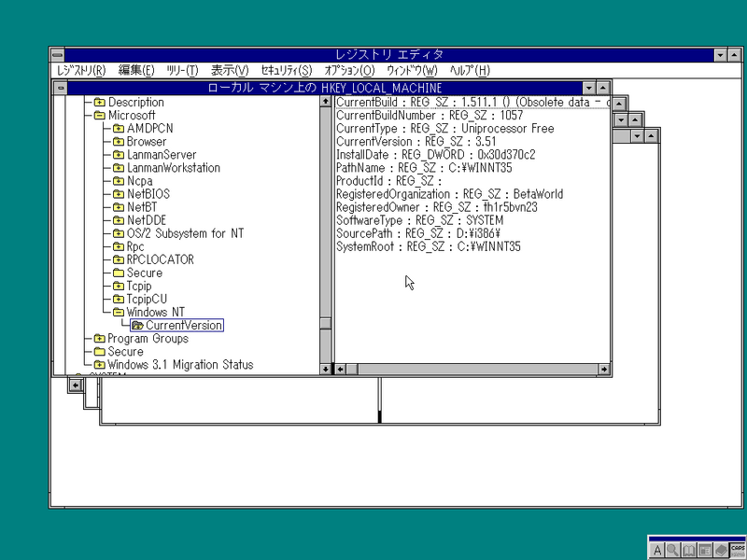This screenshot has height=560, width=747.
Task: Open the 編集(E) menu
Action: pyautogui.click(x=136, y=71)
